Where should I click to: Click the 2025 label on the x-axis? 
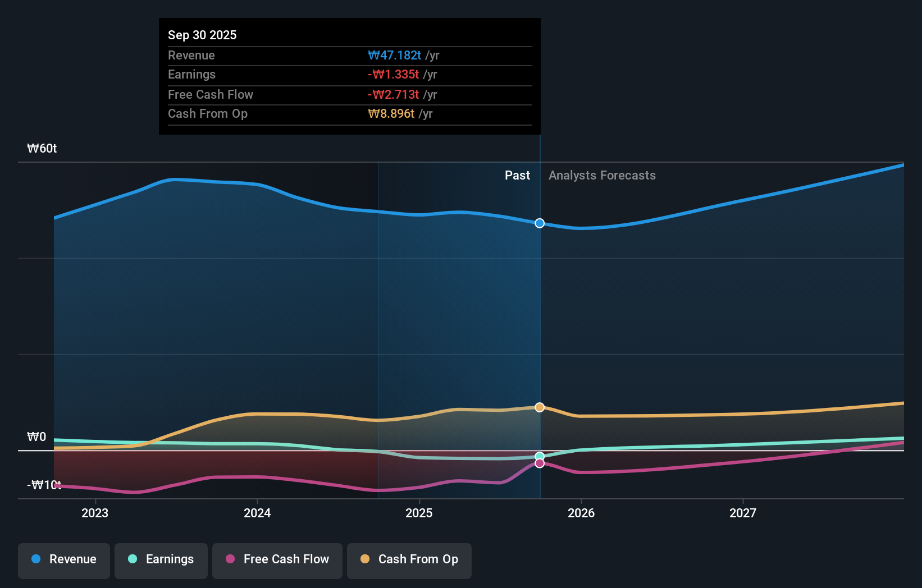point(419,513)
